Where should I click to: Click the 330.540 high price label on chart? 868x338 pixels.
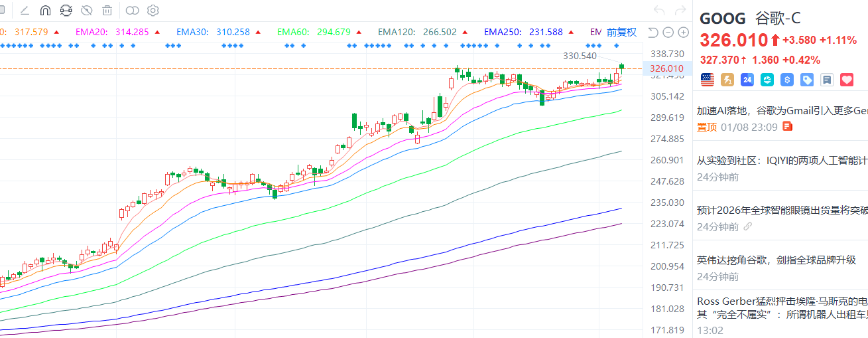coord(580,56)
